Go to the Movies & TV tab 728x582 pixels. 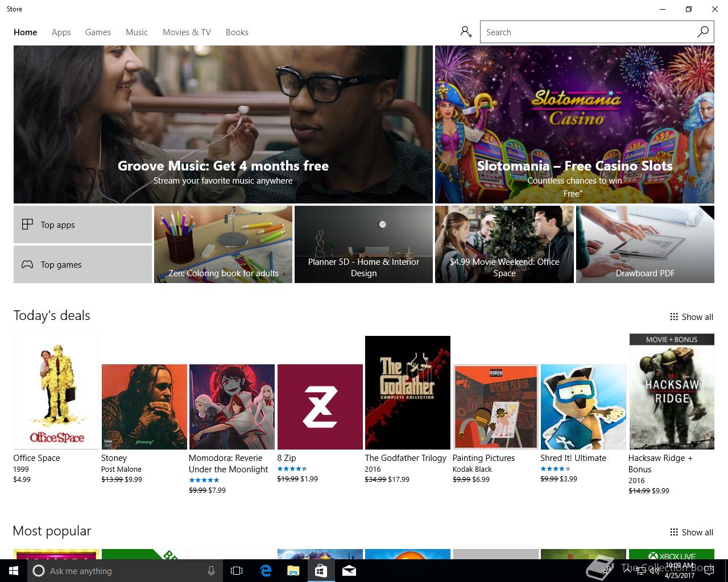(x=187, y=32)
